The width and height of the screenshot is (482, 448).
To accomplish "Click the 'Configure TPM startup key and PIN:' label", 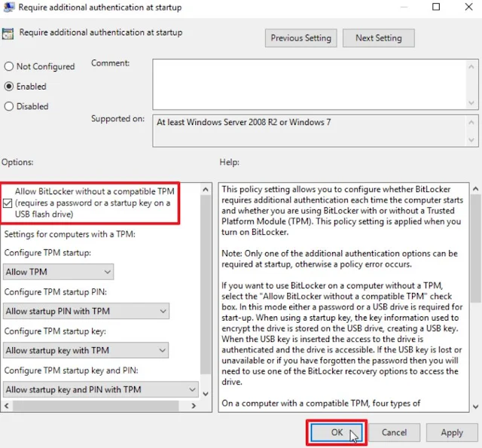I will (72, 370).
